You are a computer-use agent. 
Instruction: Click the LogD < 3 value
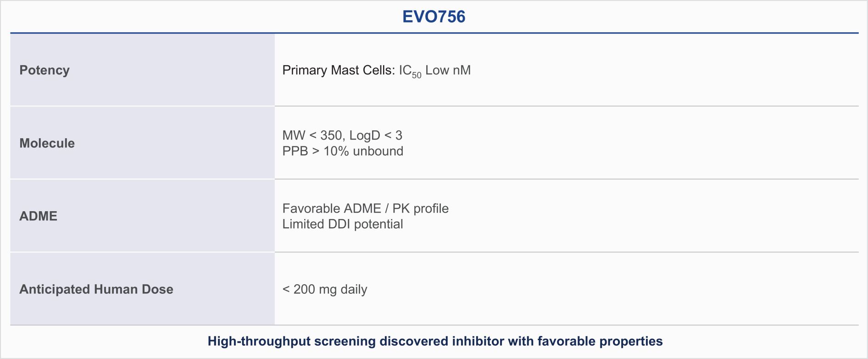click(x=376, y=135)
